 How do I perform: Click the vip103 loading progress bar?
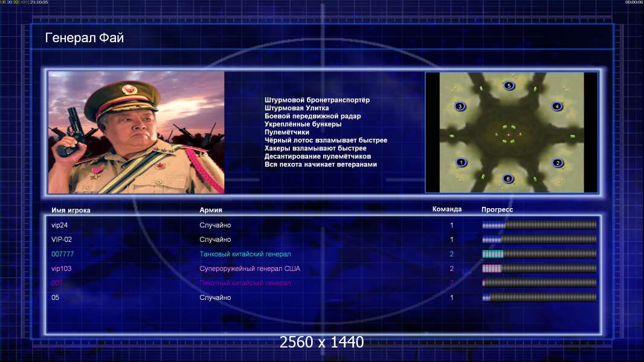coord(539,268)
